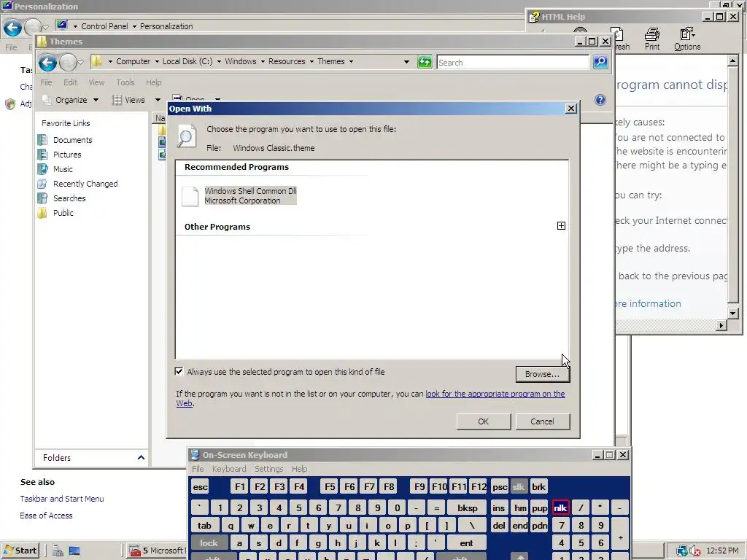
Task: Click Options icon in HTML Help
Action: pos(687,39)
